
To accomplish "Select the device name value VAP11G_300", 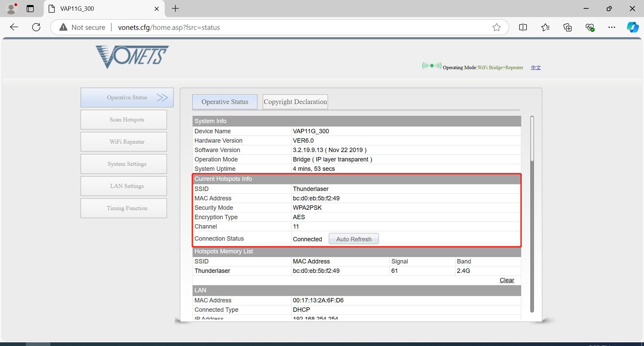I will (x=311, y=131).
